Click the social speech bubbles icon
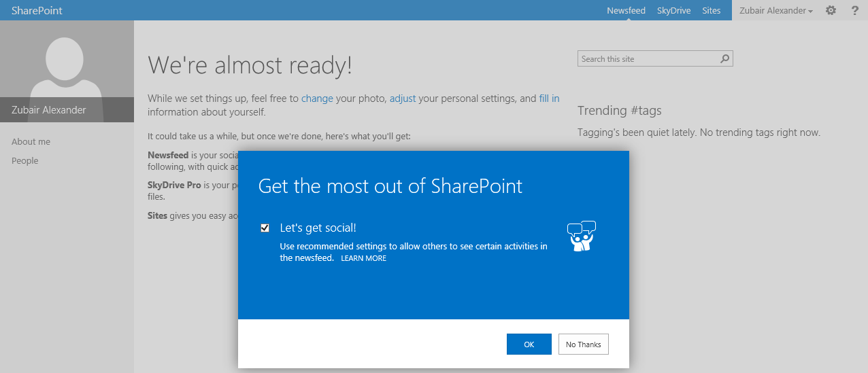868x373 pixels. coord(582,236)
